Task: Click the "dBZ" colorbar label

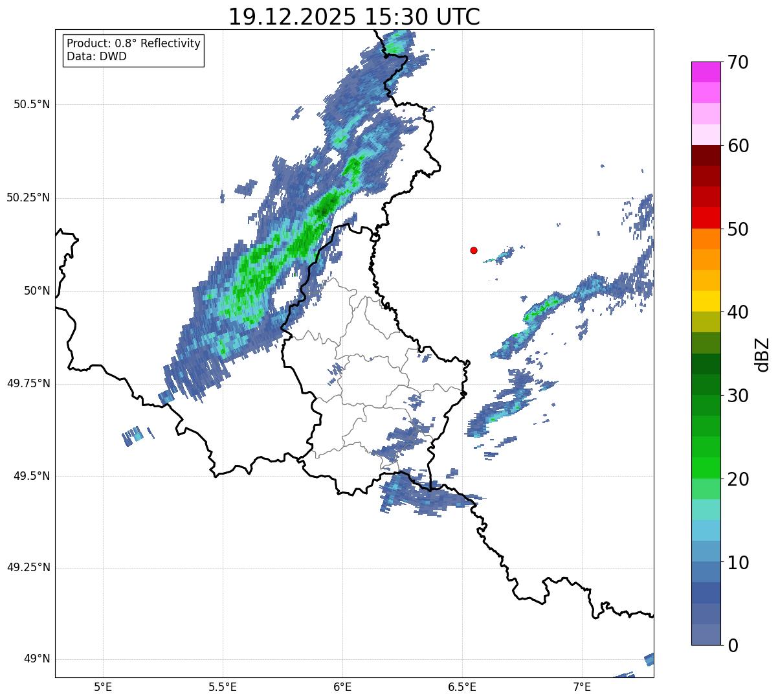Action: click(x=762, y=354)
